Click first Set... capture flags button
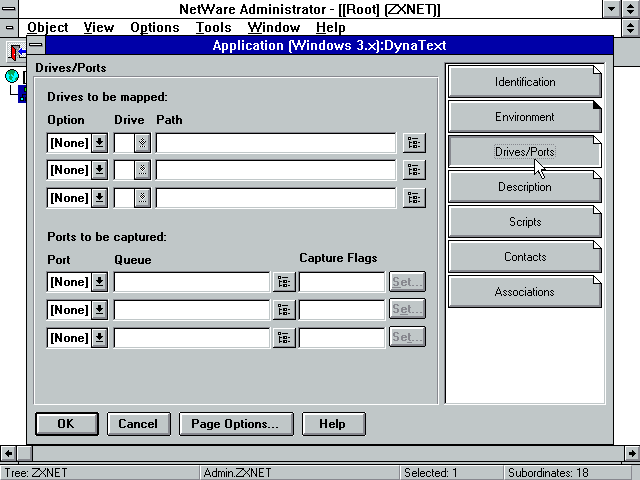 coord(407,282)
